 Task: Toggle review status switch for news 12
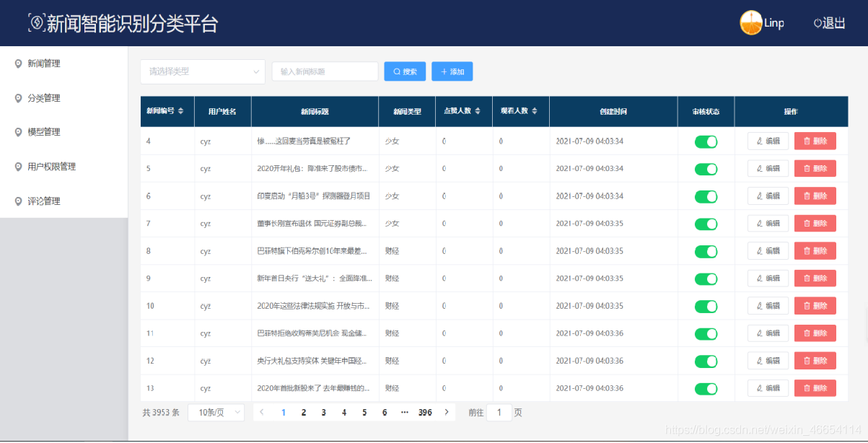click(x=706, y=361)
